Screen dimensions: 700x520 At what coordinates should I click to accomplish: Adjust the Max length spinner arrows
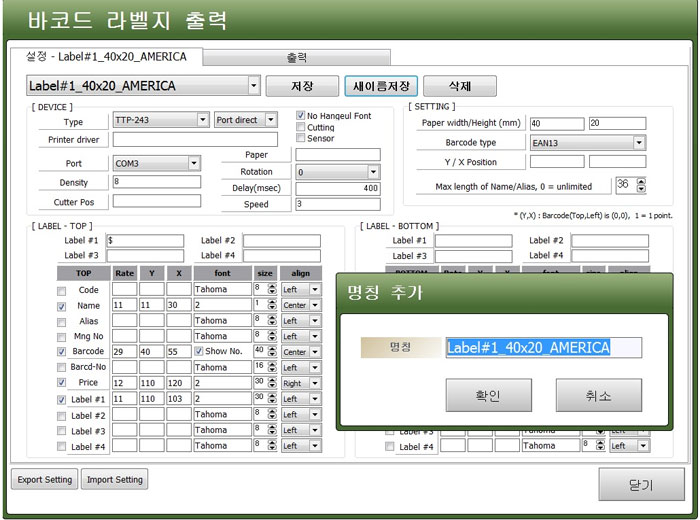click(x=641, y=185)
